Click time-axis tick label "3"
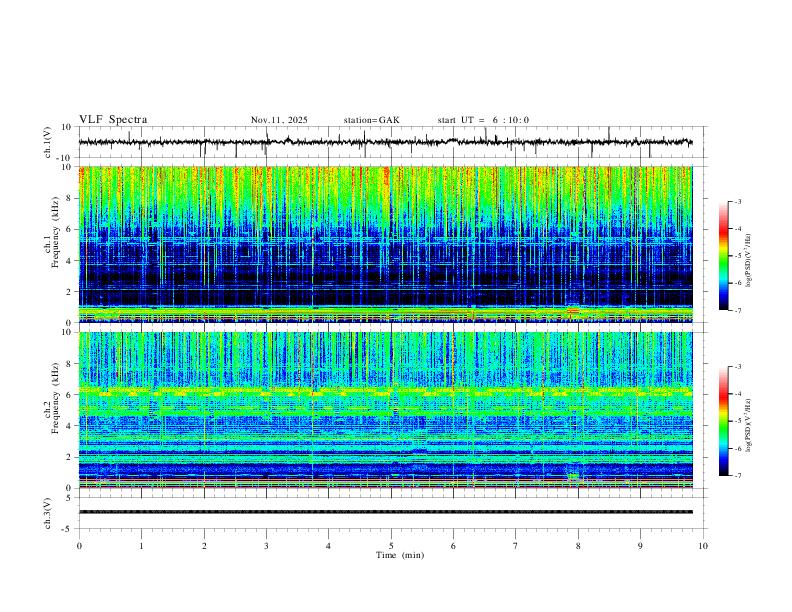 (266, 546)
